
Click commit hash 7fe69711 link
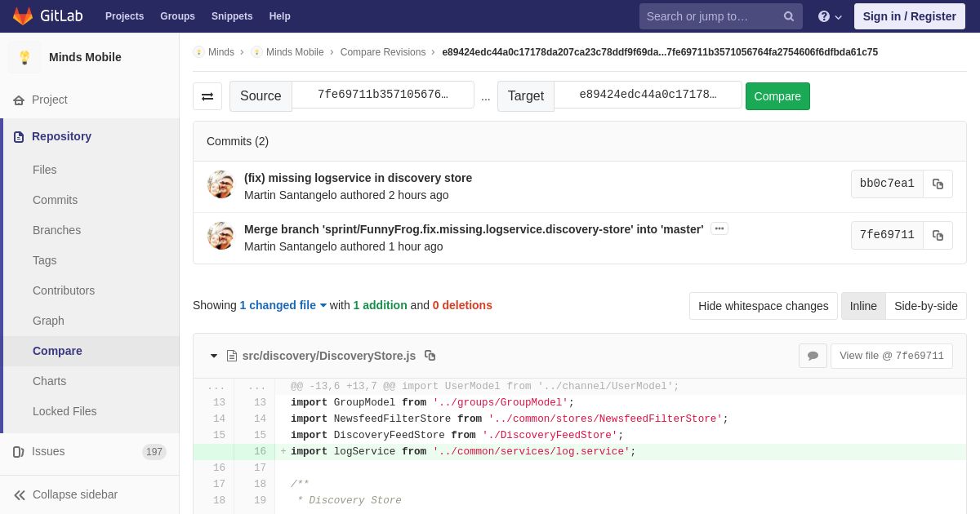click(887, 235)
